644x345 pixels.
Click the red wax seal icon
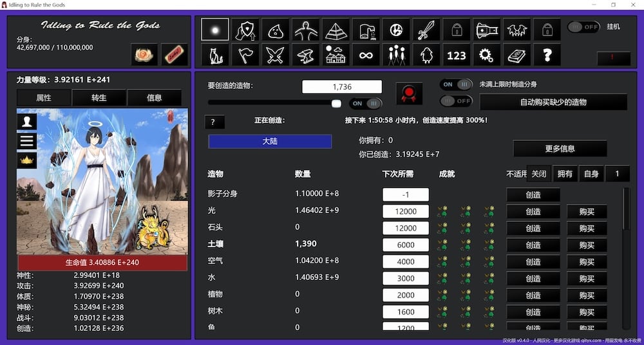[x=409, y=93]
